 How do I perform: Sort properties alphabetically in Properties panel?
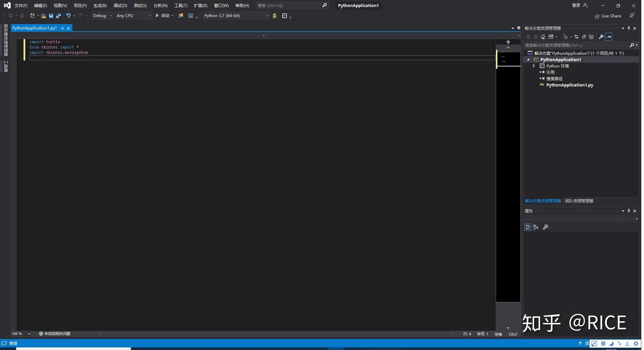tap(536, 227)
